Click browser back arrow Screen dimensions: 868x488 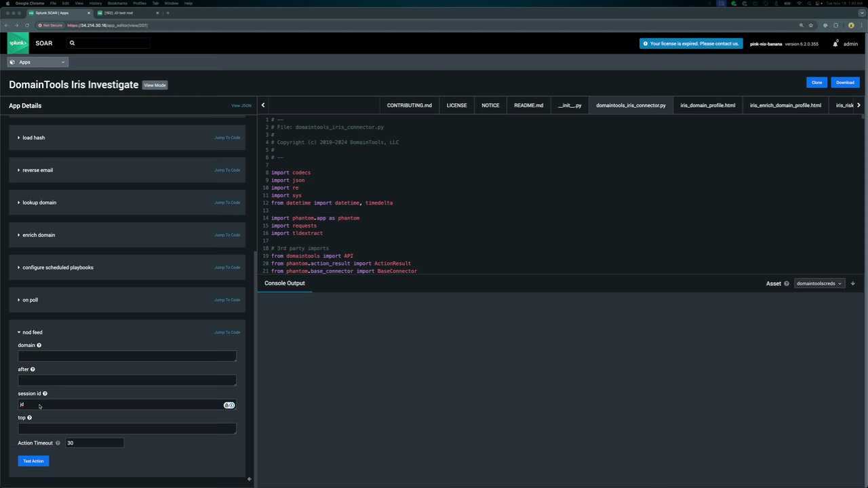7,25
